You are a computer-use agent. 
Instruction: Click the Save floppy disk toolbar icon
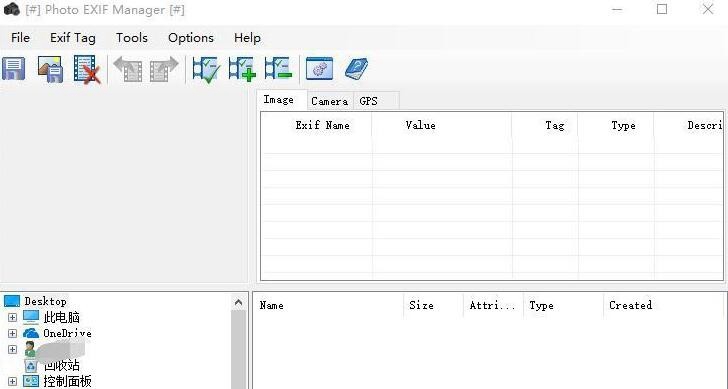[x=14, y=69]
